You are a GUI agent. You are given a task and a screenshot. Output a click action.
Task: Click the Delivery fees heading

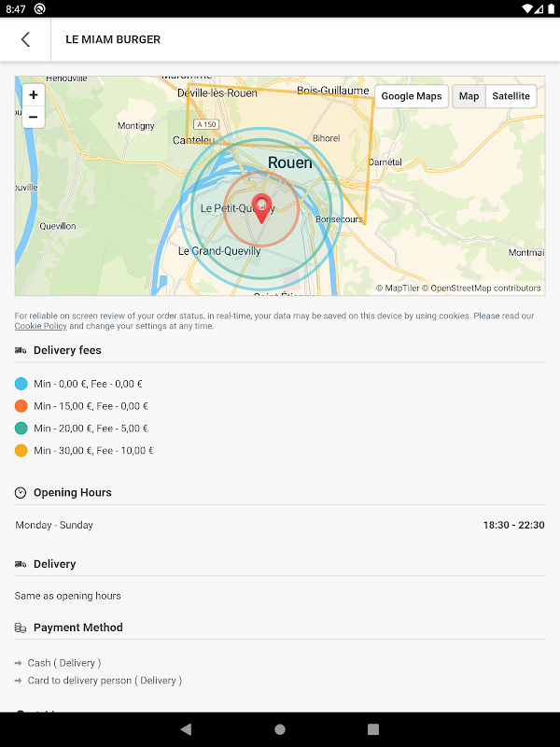coord(67,351)
